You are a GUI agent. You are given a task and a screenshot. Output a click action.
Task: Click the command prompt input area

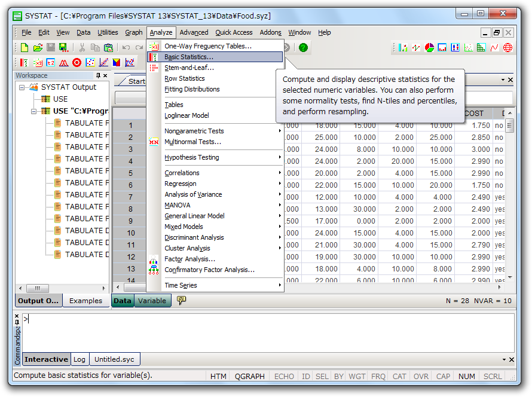point(268,332)
